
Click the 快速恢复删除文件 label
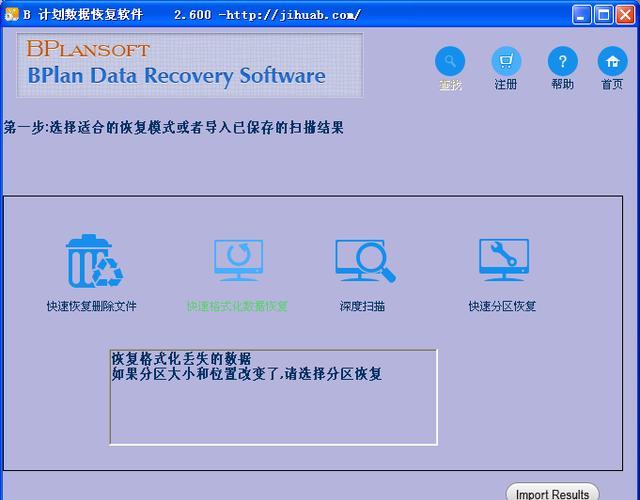click(x=91, y=306)
